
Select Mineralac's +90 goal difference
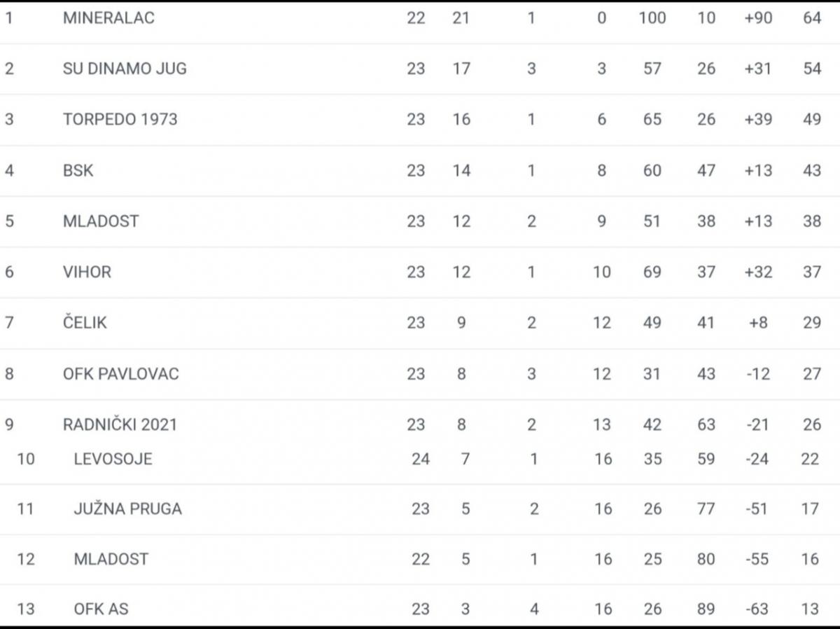[x=758, y=18]
